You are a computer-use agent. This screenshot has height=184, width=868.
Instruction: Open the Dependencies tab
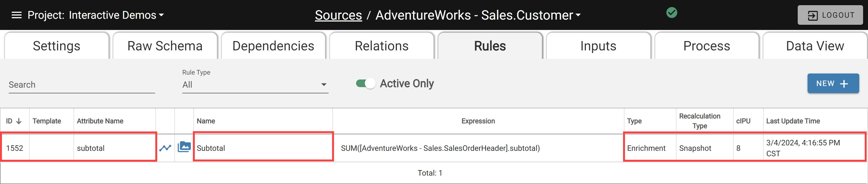(x=273, y=46)
